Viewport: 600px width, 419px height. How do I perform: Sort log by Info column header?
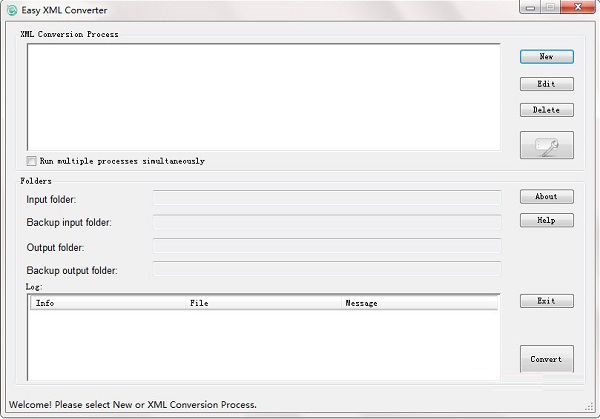click(108, 303)
